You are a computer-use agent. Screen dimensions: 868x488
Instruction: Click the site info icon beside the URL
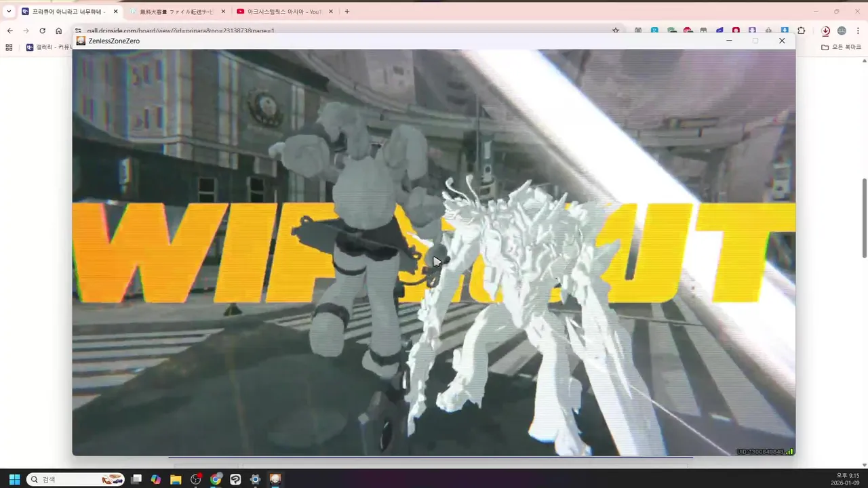78,30
